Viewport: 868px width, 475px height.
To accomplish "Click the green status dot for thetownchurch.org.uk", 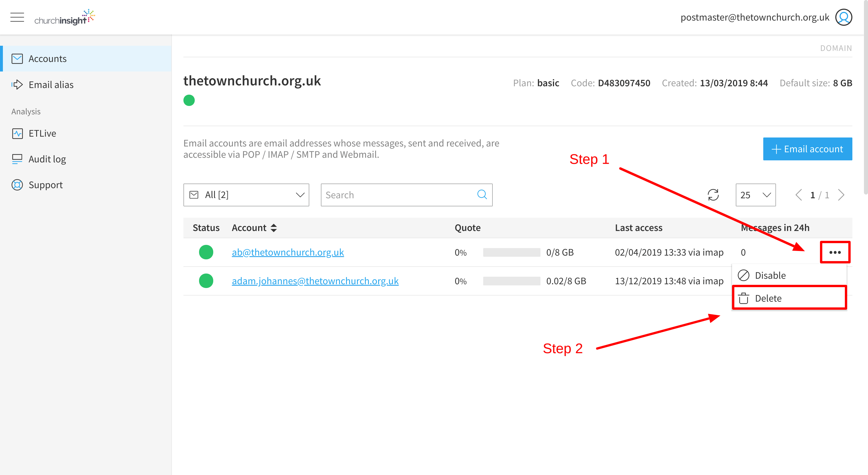I will click(190, 101).
